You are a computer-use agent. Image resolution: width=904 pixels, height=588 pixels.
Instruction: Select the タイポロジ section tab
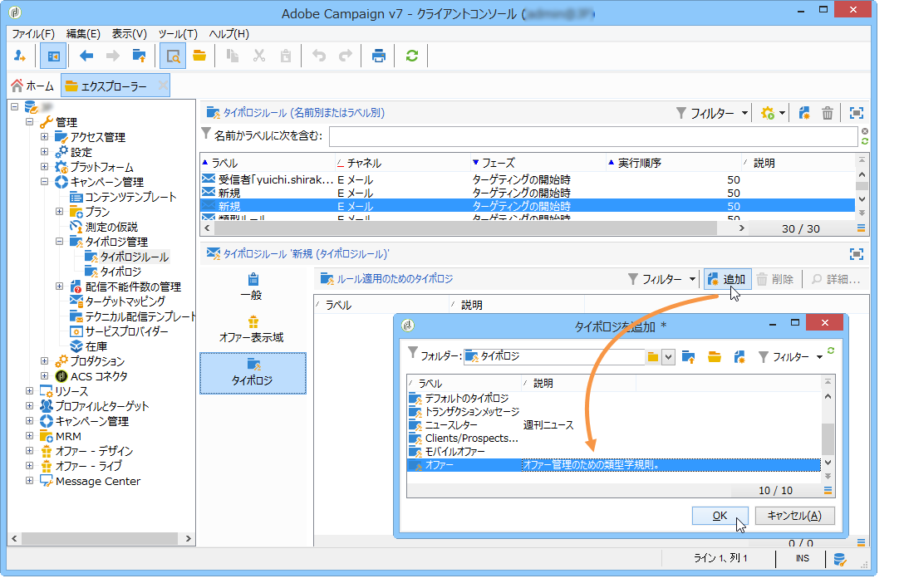point(253,373)
